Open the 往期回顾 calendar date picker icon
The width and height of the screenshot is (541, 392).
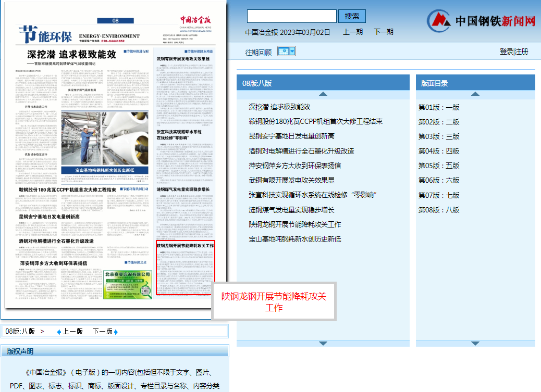283,51
